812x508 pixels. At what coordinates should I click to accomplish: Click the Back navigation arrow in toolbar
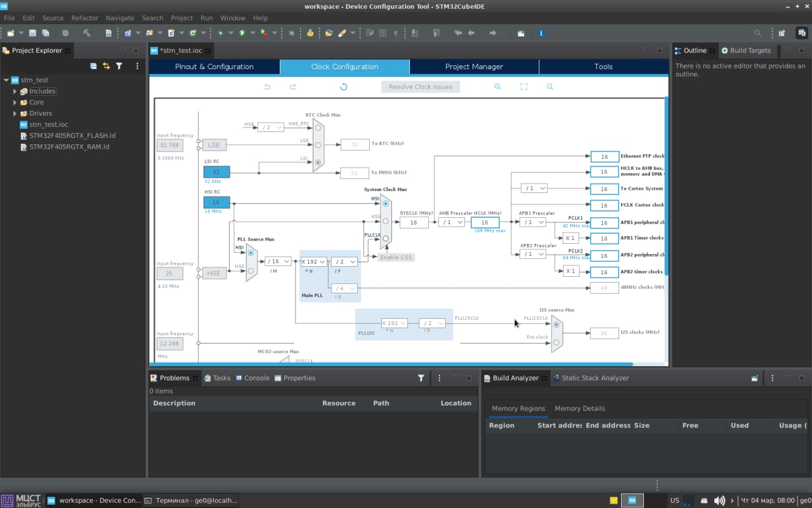pyautogui.click(x=471, y=33)
